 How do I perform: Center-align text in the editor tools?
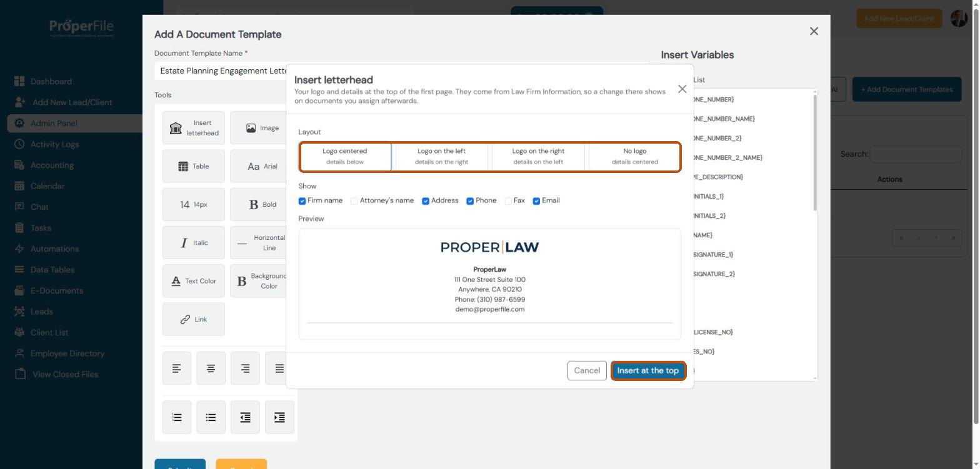click(211, 368)
